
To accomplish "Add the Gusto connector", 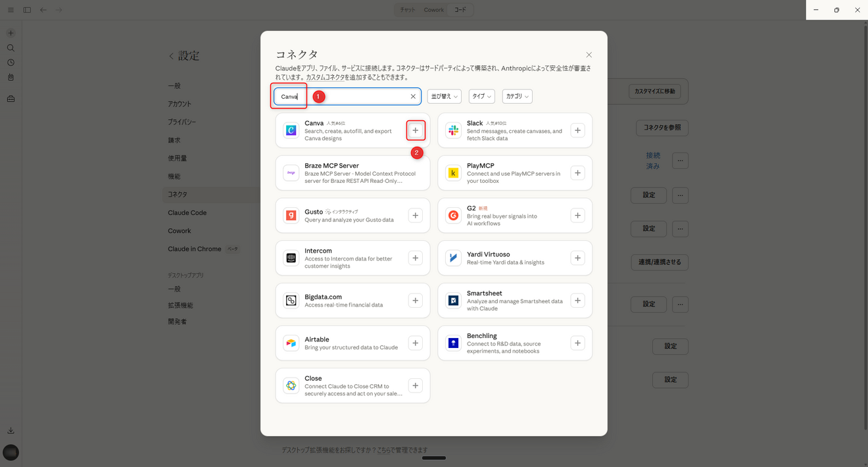I will click(x=416, y=215).
